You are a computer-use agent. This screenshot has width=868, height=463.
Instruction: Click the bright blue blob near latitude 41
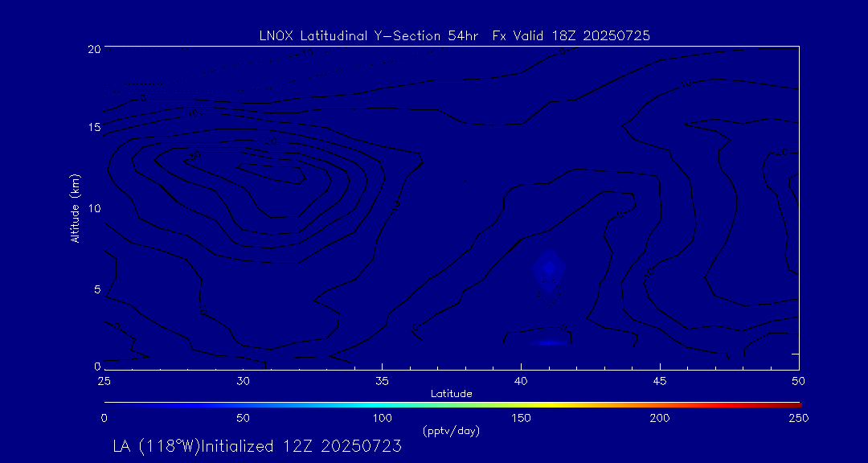click(549, 267)
